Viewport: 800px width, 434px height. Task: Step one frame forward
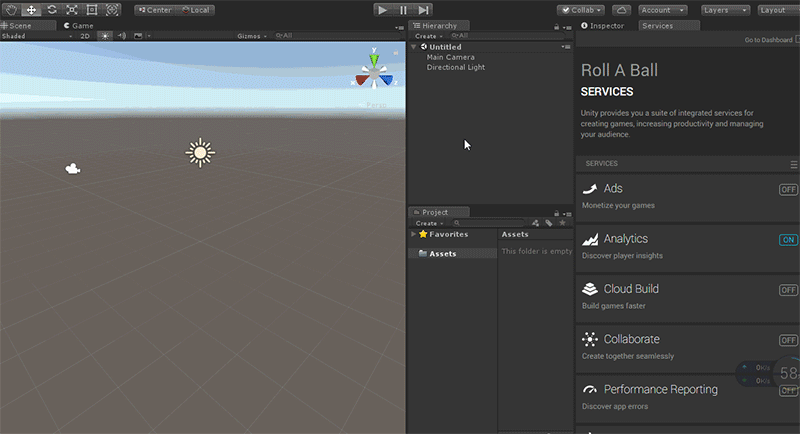[x=423, y=10]
